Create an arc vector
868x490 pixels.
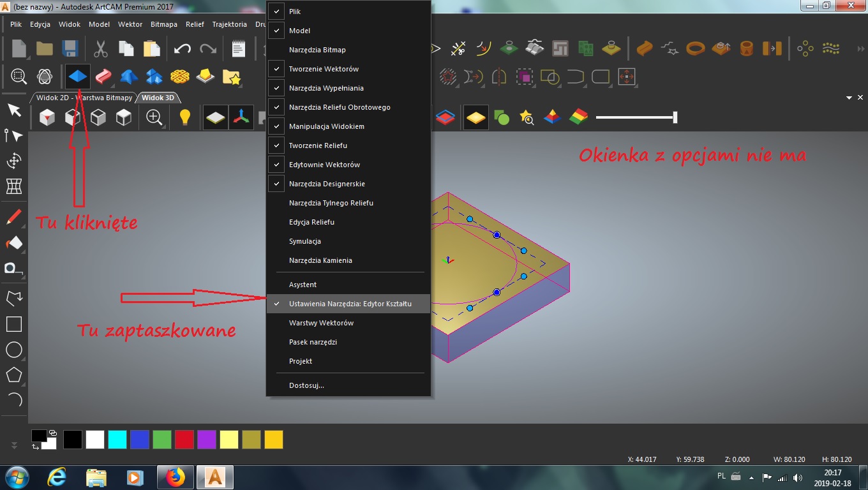[x=15, y=400]
